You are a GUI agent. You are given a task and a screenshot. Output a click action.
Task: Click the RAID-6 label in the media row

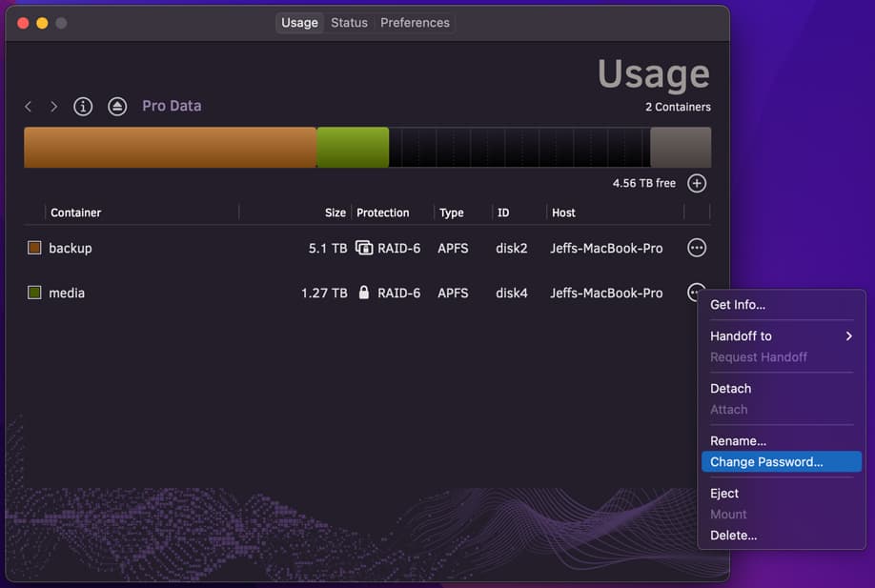(399, 293)
